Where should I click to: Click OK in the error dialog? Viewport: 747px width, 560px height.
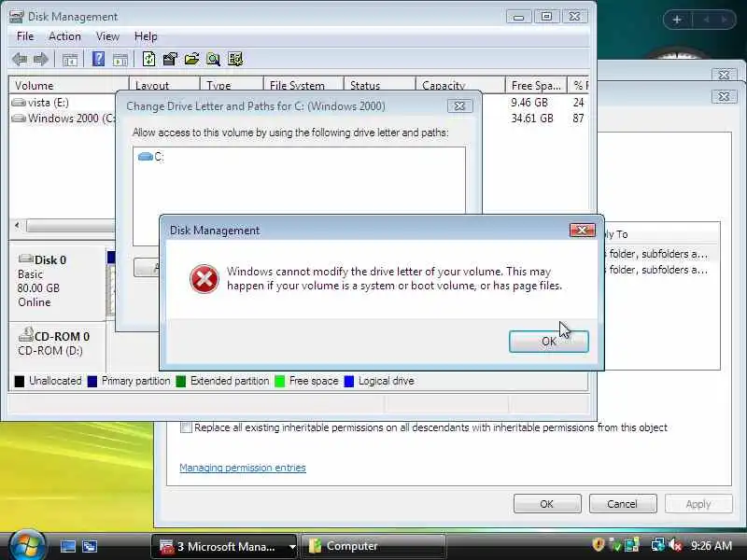point(549,342)
